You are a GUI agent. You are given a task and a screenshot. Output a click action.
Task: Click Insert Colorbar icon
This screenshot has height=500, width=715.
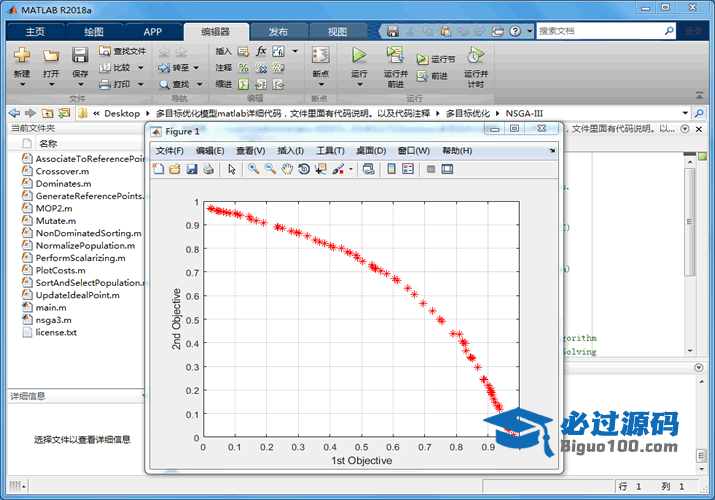point(391,169)
